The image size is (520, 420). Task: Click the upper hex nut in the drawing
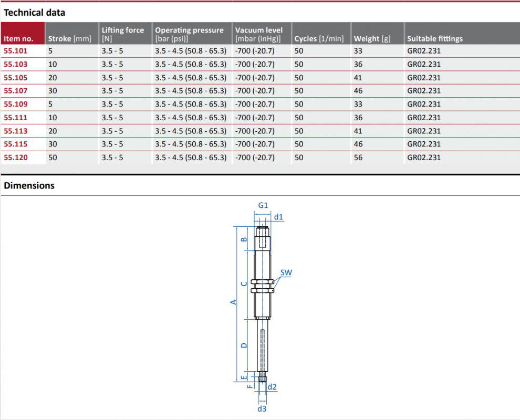pyautogui.click(x=262, y=282)
